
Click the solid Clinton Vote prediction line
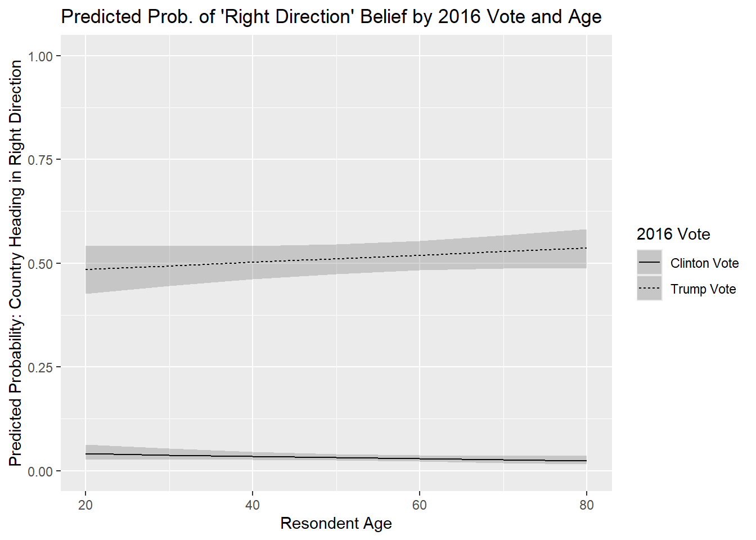(x=336, y=457)
